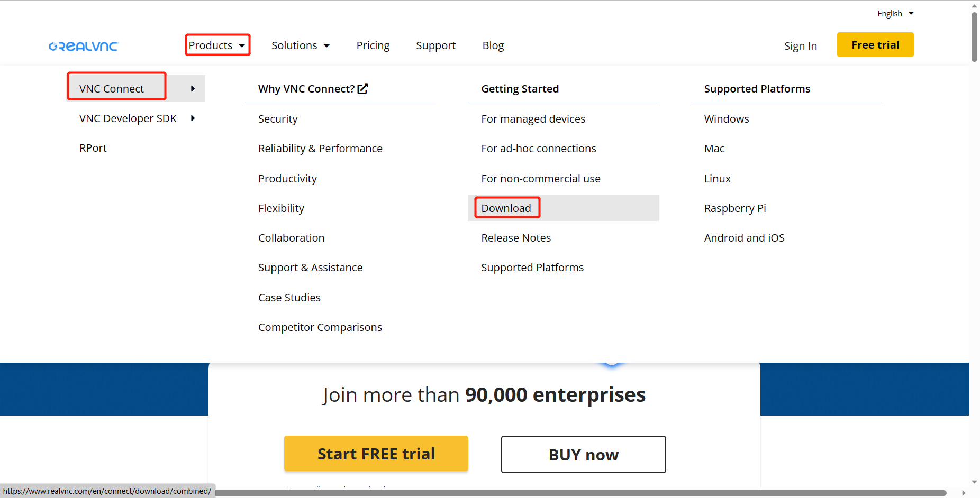Click the RealVNC logo
Viewport: 980px width, 498px height.
click(84, 47)
